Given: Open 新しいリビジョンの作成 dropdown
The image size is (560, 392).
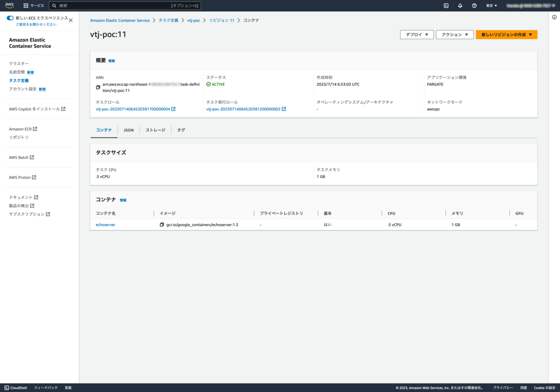Looking at the screenshot, I should point(506,34).
